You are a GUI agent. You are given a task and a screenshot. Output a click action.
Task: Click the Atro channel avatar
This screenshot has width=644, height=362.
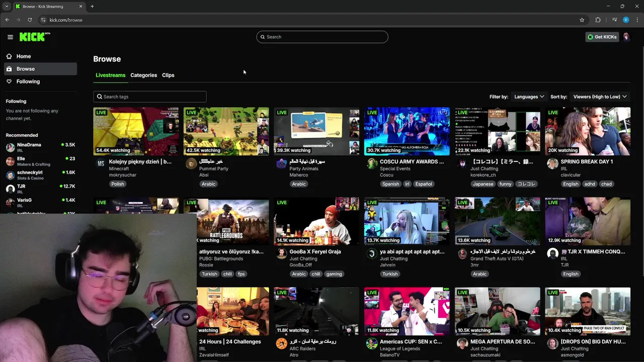coord(281,343)
